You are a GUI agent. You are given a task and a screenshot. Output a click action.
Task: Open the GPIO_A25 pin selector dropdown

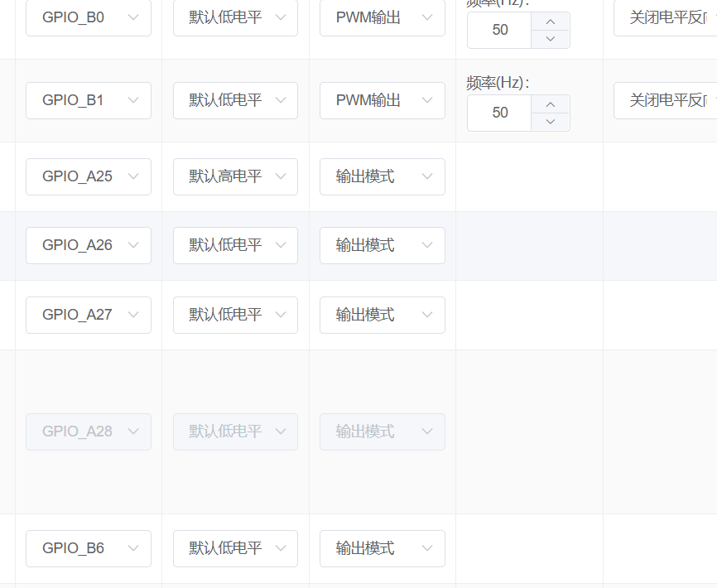coord(88,176)
